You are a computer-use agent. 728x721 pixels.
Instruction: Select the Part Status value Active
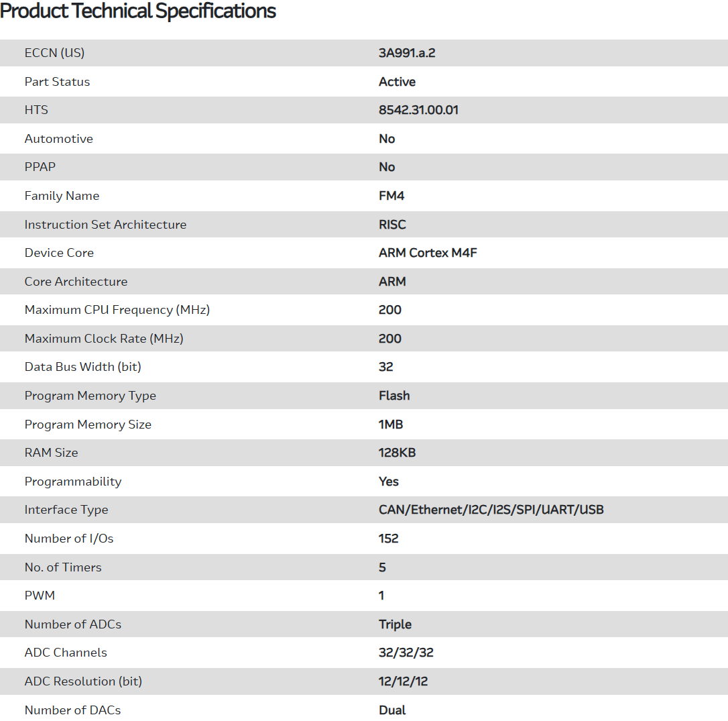click(397, 82)
